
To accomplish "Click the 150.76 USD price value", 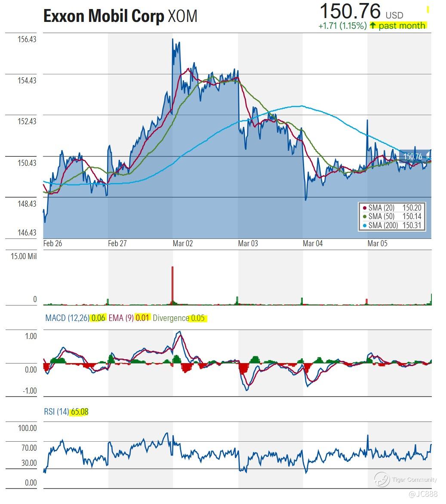I will [x=361, y=12].
